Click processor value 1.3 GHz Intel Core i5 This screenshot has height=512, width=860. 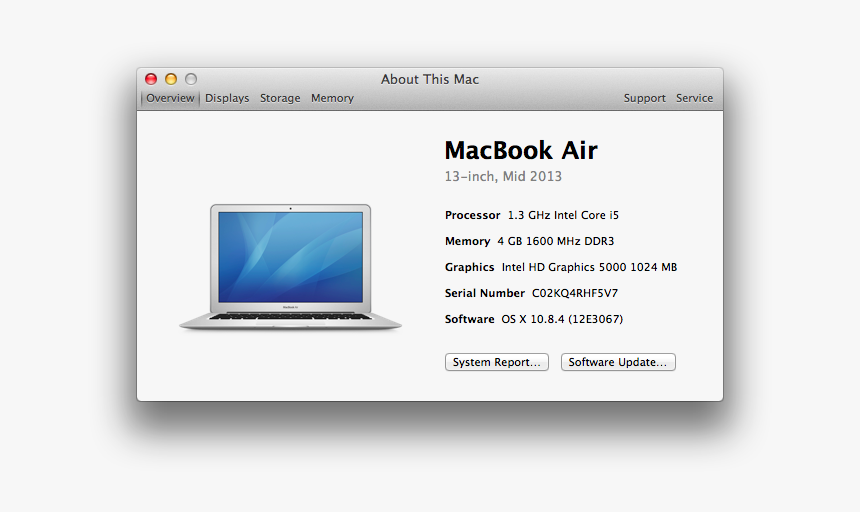[563, 215]
